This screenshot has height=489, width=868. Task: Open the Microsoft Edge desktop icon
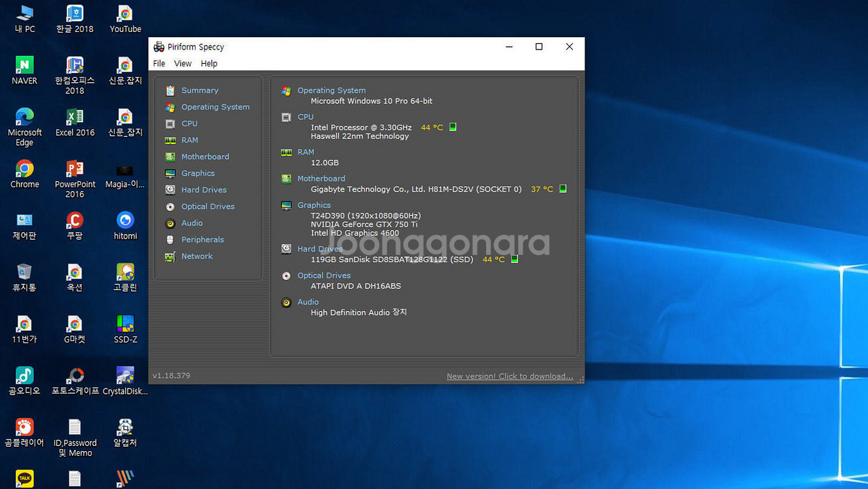25,126
